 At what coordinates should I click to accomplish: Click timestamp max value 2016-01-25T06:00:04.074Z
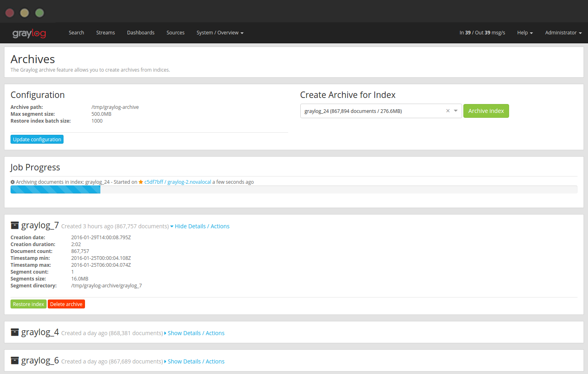pyautogui.click(x=101, y=265)
